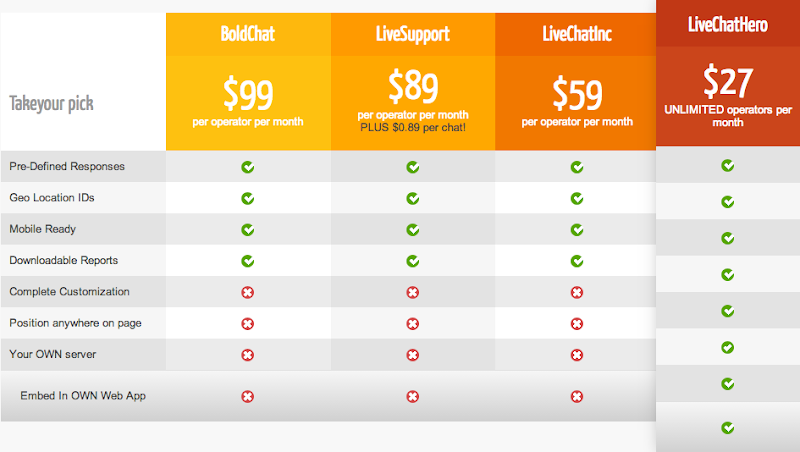
Task: Click LiveChatHero top green checkmark
Action: [x=728, y=165]
